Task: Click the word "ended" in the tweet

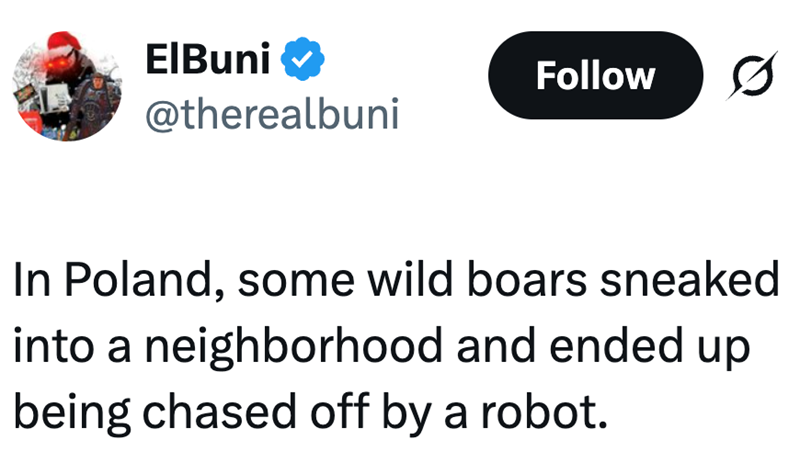Action: [616, 346]
